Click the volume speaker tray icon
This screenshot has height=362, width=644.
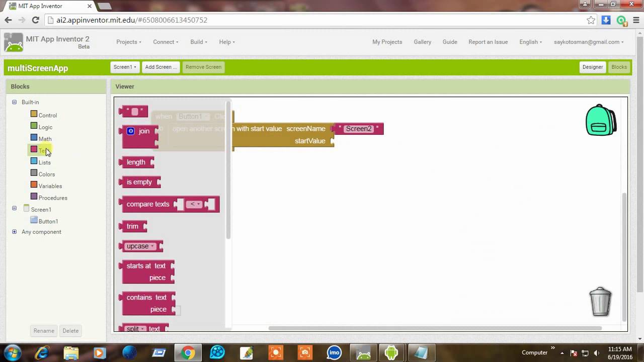[x=596, y=353]
